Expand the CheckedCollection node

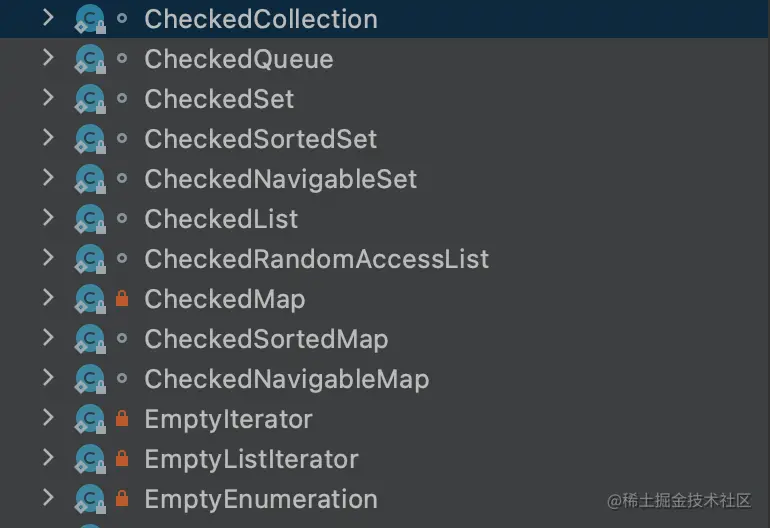(x=47, y=18)
